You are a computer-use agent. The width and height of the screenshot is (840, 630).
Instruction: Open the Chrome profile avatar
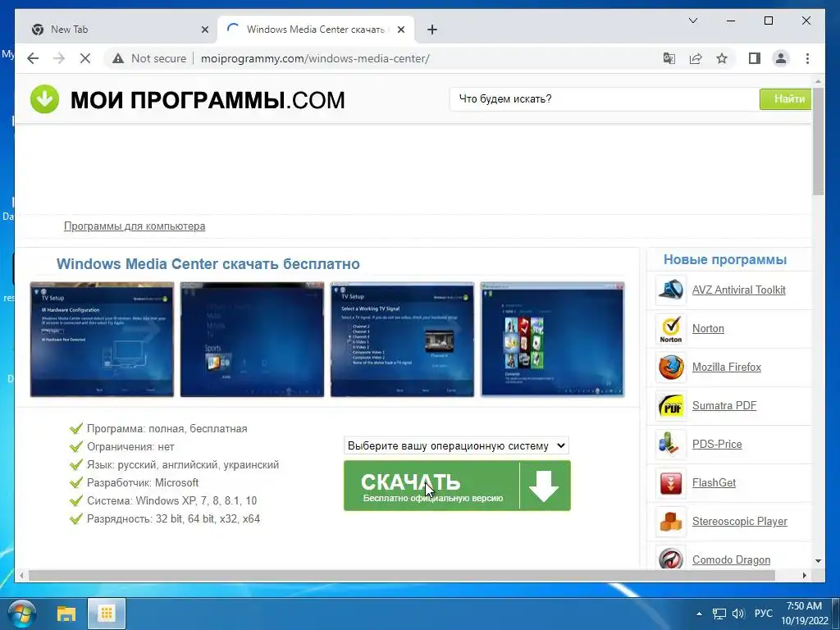tap(781, 58)
